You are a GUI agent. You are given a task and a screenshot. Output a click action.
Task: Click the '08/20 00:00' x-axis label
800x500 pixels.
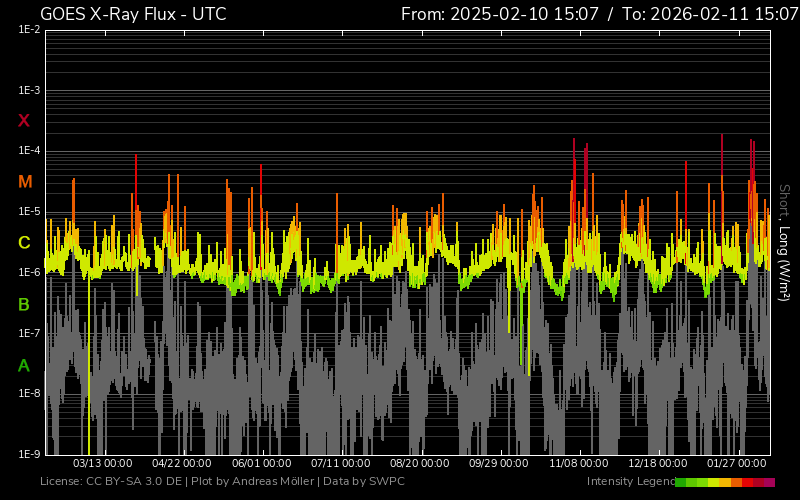420,463
